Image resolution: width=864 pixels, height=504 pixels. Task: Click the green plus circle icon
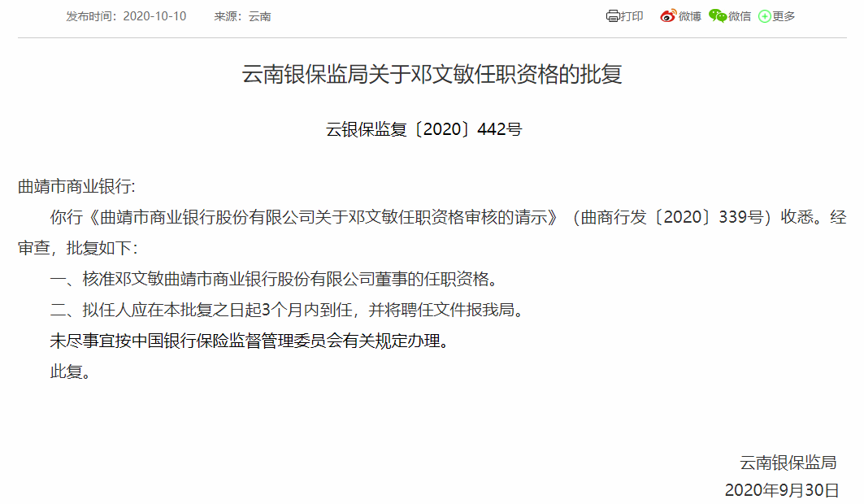(x=764, y=16)
